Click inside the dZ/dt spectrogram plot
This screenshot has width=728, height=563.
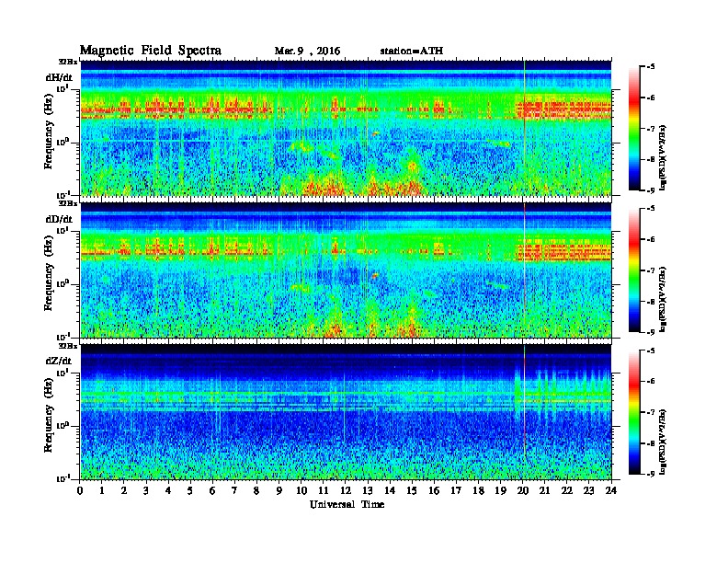pyautogui.click(x=346, y=412)
